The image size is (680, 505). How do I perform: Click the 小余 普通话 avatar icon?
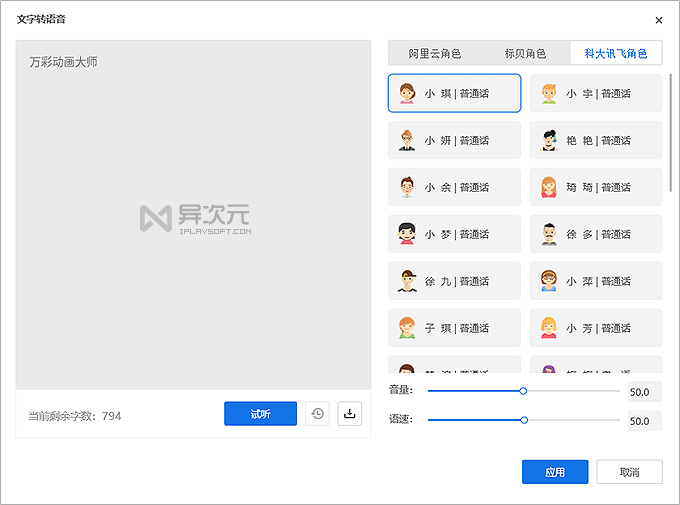click(407, 187)
